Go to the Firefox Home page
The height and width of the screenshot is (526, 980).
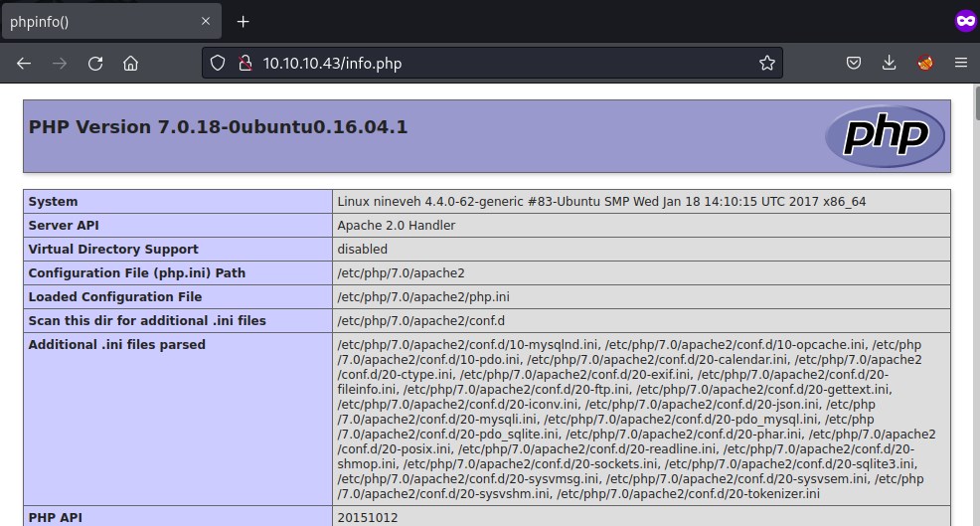pos(130,63)
